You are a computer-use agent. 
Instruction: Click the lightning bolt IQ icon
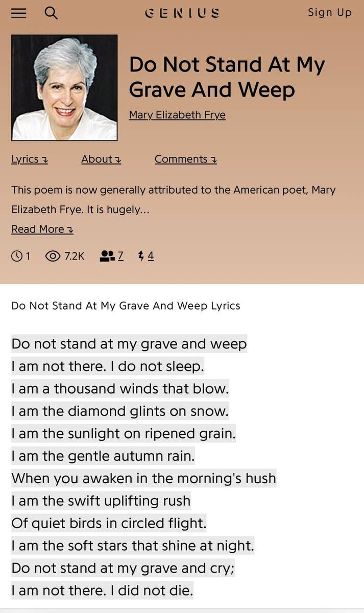pyautogui.click(x=141, y=256)
